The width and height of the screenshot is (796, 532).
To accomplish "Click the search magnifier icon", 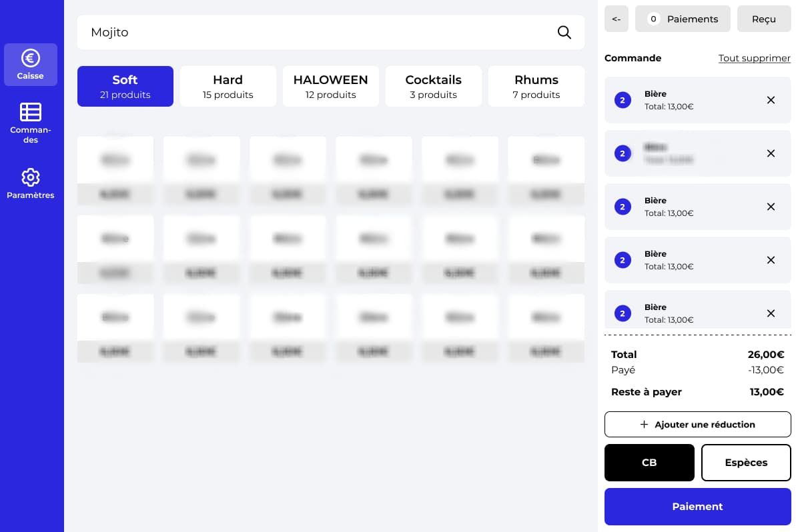I will coord(564,33).
